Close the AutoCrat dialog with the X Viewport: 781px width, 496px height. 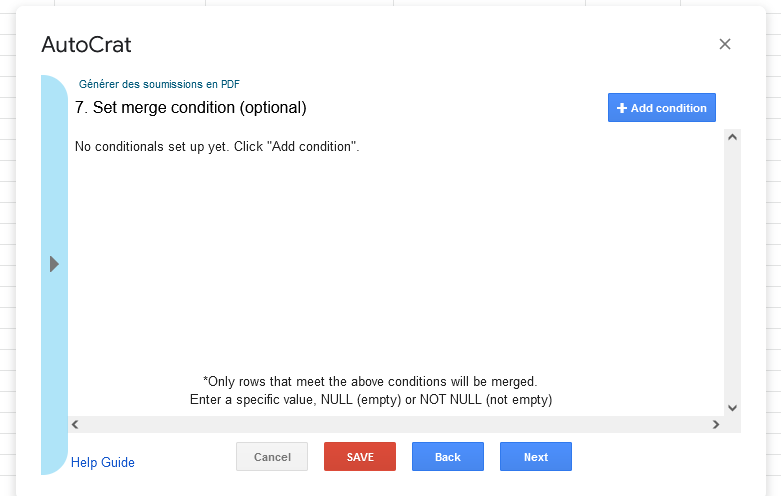pyautogui.click(x=725, y=44)
